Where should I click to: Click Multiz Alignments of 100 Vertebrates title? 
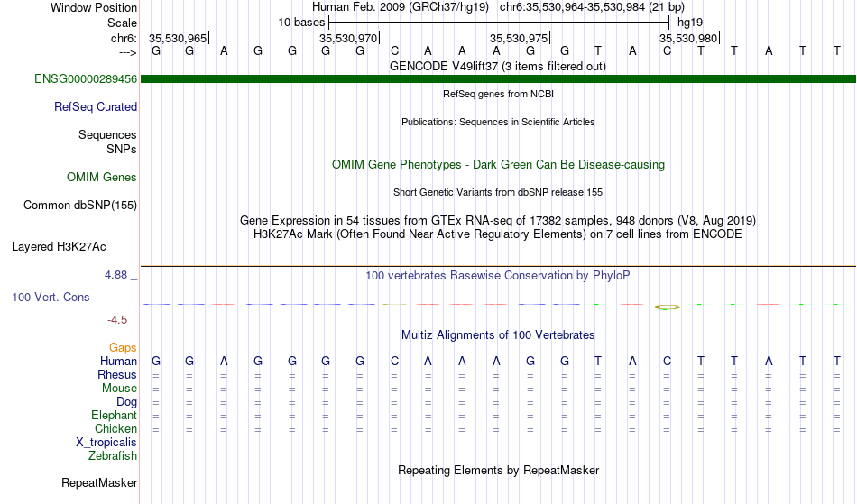[x=498, y=334]
